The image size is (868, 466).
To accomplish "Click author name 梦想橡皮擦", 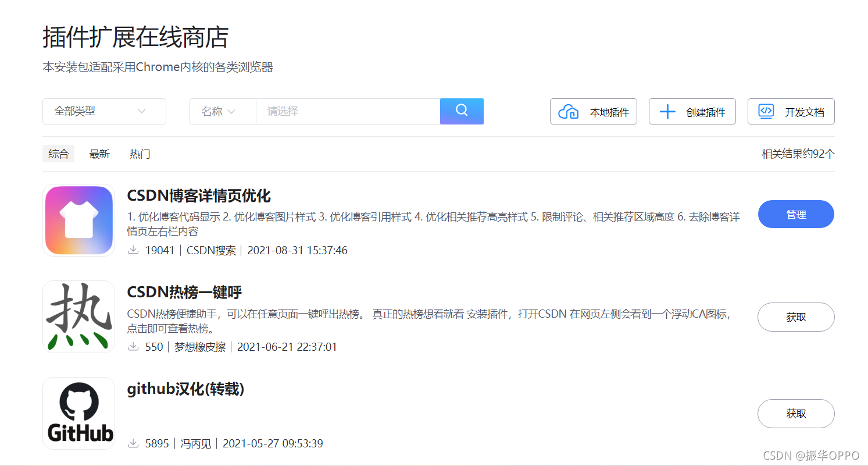I will pyautogui.click(x=199, y=347).
